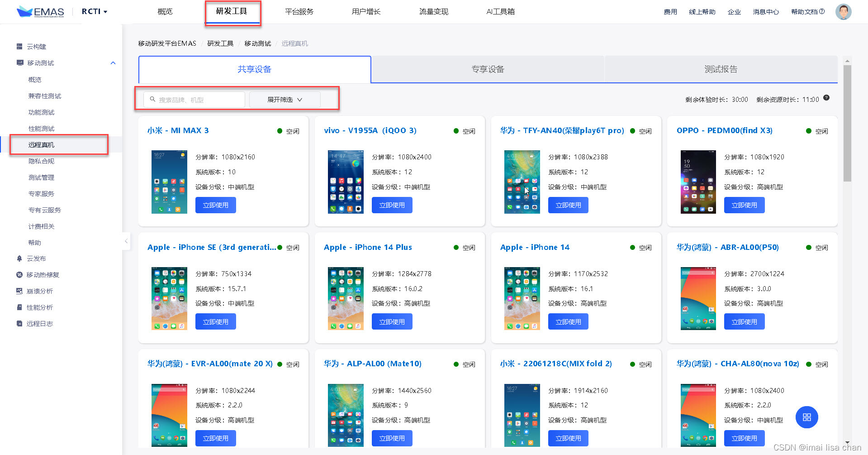868x455 pixels.
Task: Click the 崩溃分析 icon
Action: point(19,291)
